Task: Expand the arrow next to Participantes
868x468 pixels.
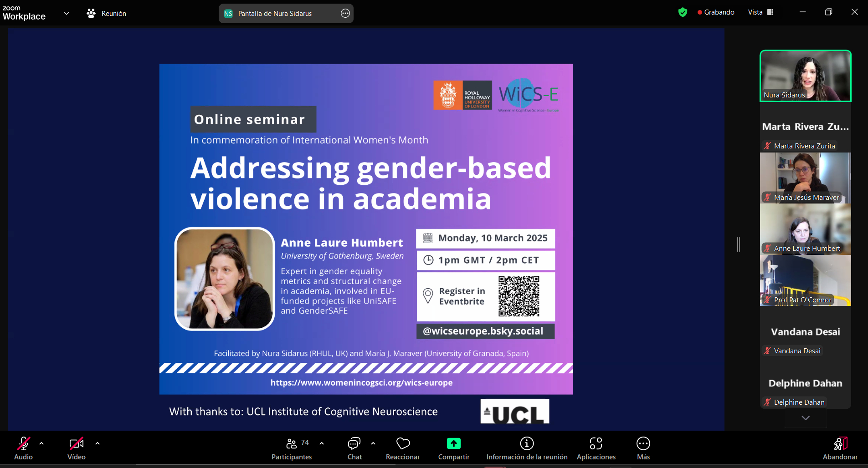Action: (x=322, y=443)
